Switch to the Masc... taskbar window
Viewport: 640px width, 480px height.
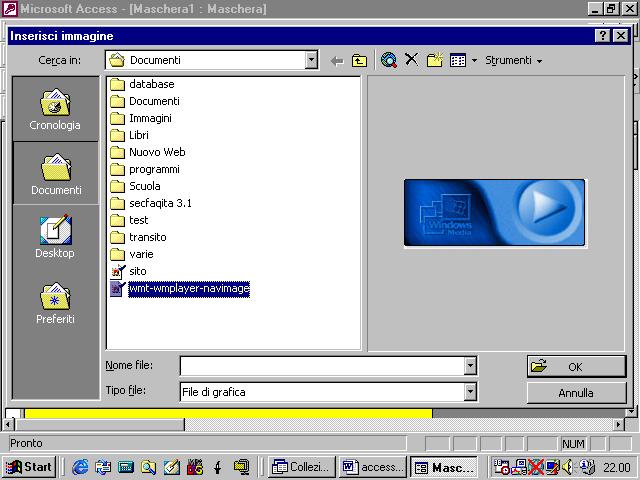click(444, 467)
